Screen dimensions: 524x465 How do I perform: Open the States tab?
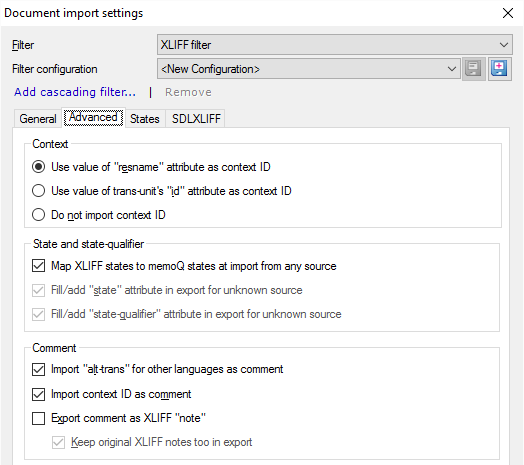pos(145,119)
